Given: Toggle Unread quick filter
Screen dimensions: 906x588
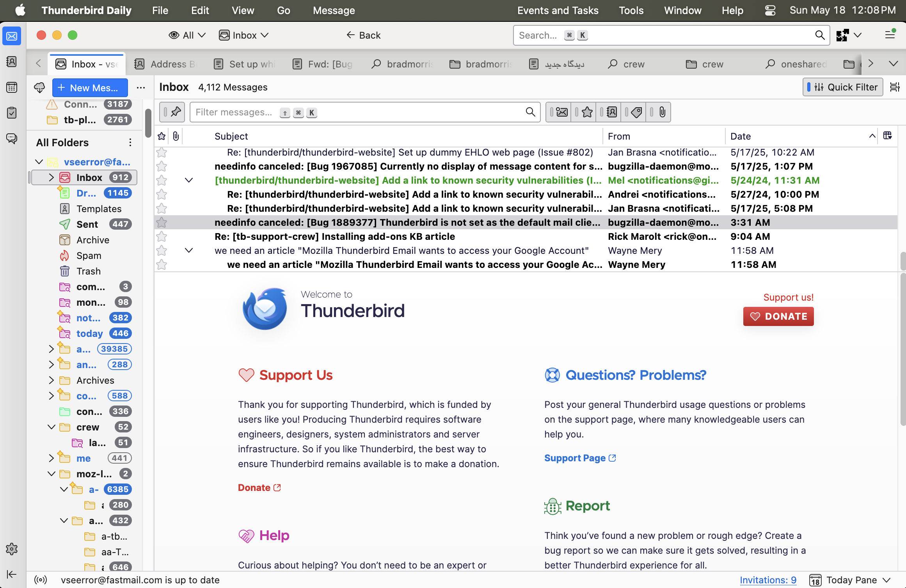Looking at the screenshot, I should [559, 112].
